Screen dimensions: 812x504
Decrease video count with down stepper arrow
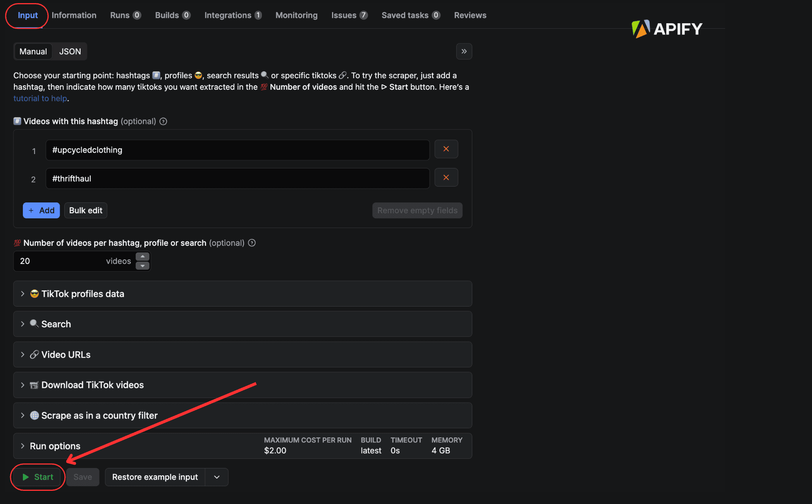[x=143, y=266]
